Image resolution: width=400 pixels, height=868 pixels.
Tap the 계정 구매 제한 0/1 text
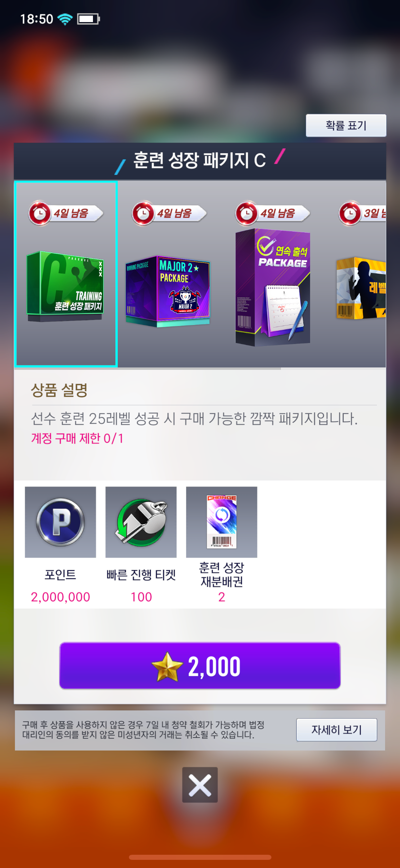tap(77, 438)
